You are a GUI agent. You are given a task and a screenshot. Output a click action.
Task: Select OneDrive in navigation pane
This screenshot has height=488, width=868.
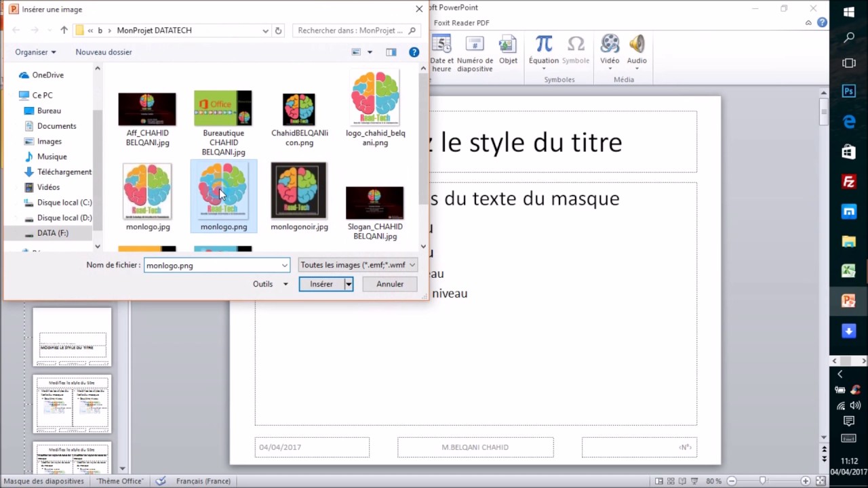(x=47, y=75)
